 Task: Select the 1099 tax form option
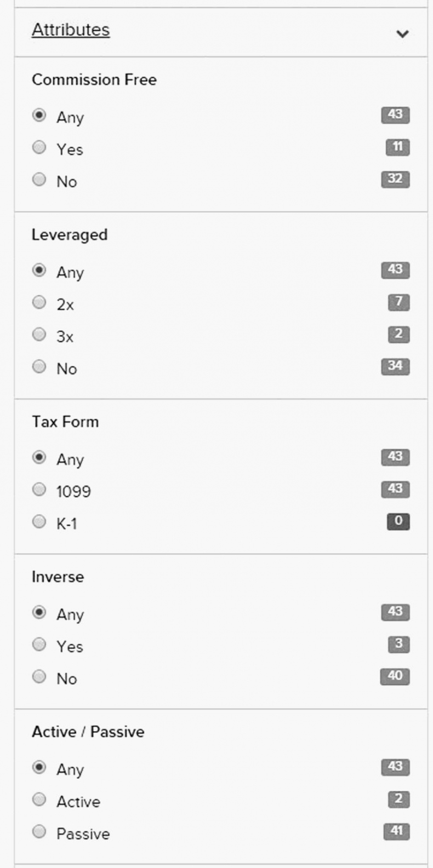coord(39,490)
